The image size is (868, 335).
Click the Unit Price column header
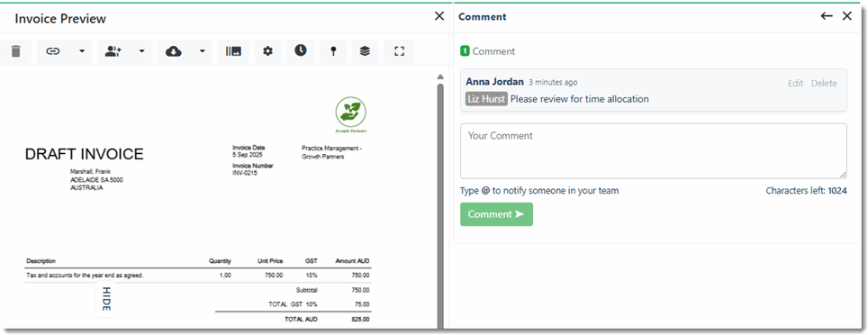270,261
